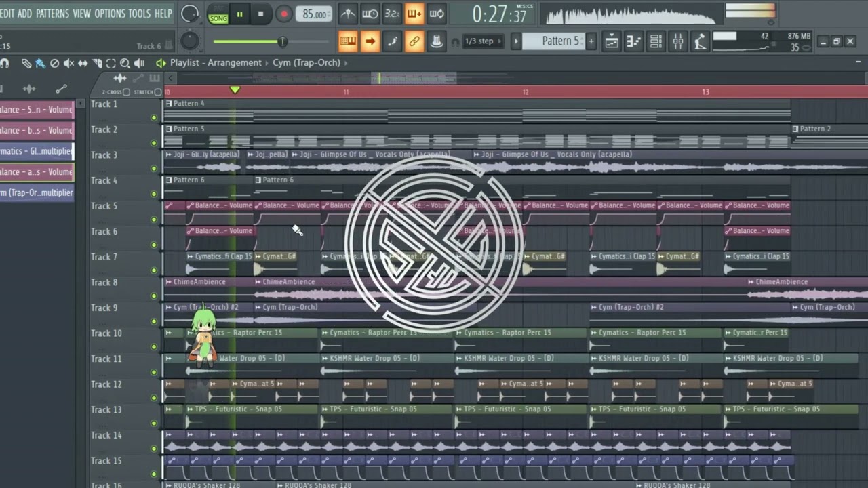The width and height of the screenshot is (868, 488).
Task: Open pattern list arrow left of Pattern 5
Action: 516,41
